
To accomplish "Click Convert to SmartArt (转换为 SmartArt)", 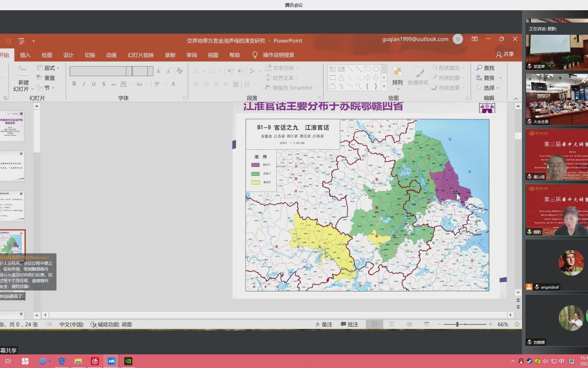I will pyautogui.click(x=291, y=88).
